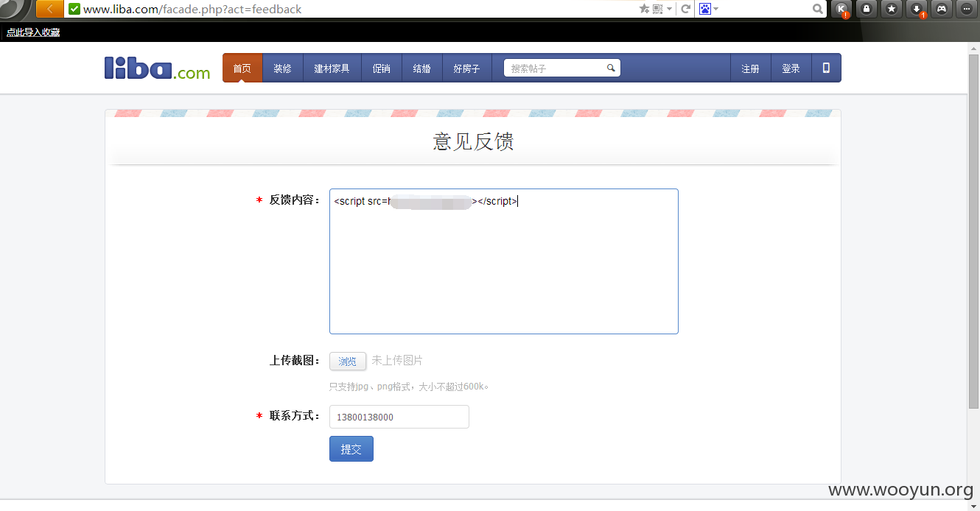Click the page vertical scrollbar thumb
980x511 pixels.
[973, 232]
